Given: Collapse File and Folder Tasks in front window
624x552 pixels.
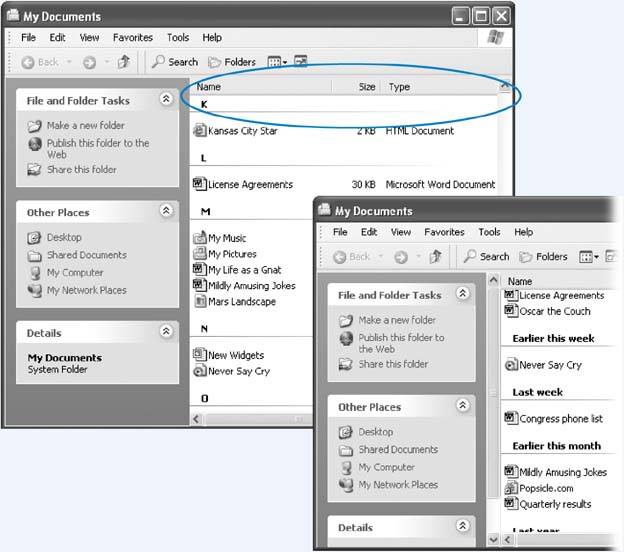Looking at the screenshot, I should [462, 293].
